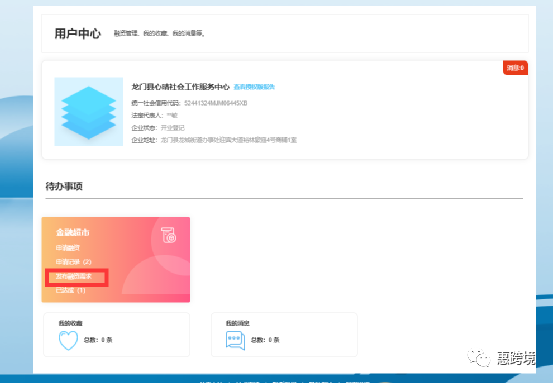Click the 申请融资 link in 金融超市 card
This screenshot has width=553, height=383.
tap(68, 248)
